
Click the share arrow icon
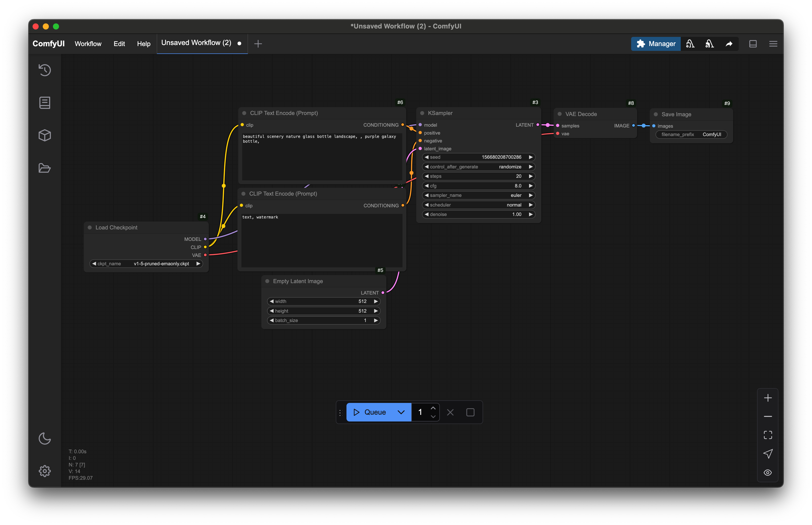coord(729,44)
